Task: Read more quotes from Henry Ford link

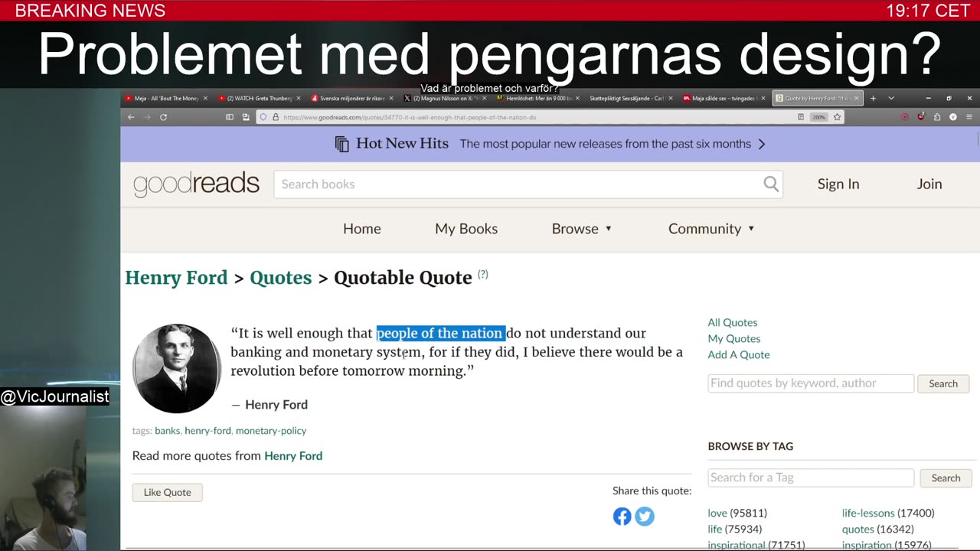Action: tap(293, 456)
